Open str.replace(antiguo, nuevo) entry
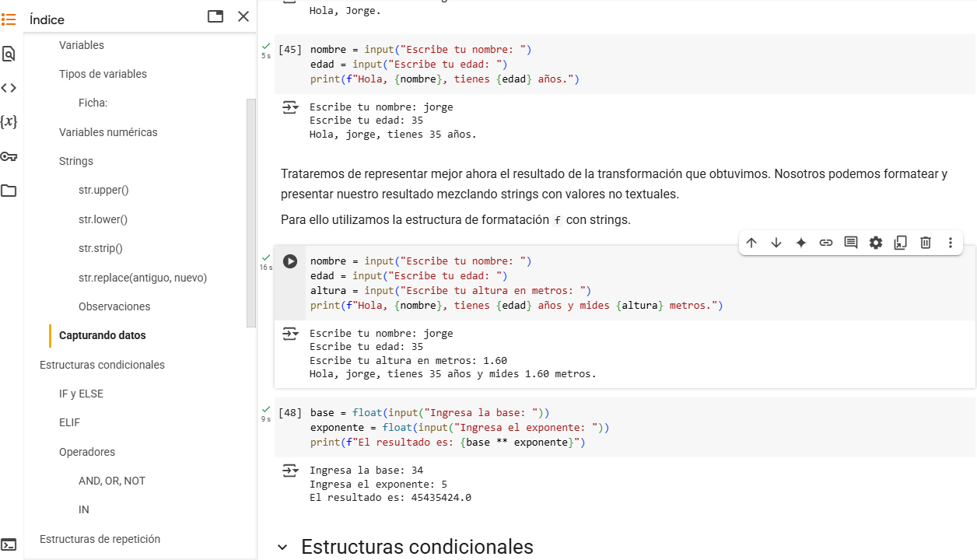This screenshot has height=560, width=977. point(142,278)
